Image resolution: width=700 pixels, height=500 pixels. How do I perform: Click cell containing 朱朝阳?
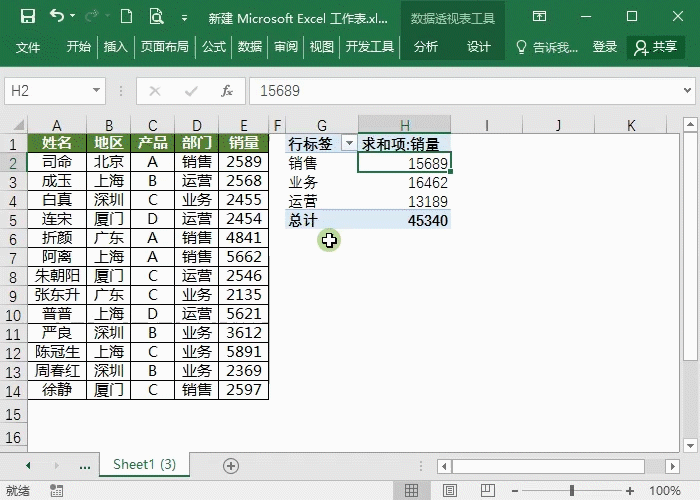pyautogui.click(x=57, y=276)
